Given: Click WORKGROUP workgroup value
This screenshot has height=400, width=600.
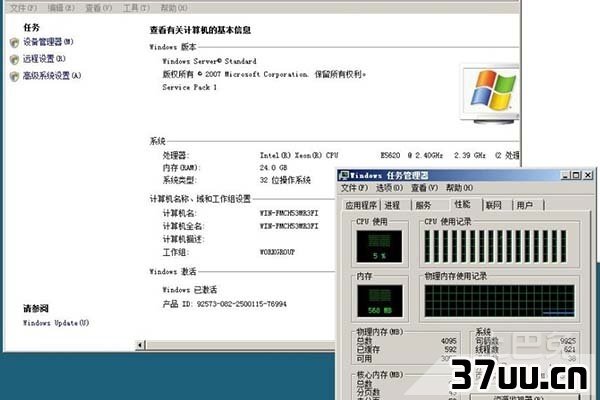Looking at the screenshot, I should (x=277, y=252).
